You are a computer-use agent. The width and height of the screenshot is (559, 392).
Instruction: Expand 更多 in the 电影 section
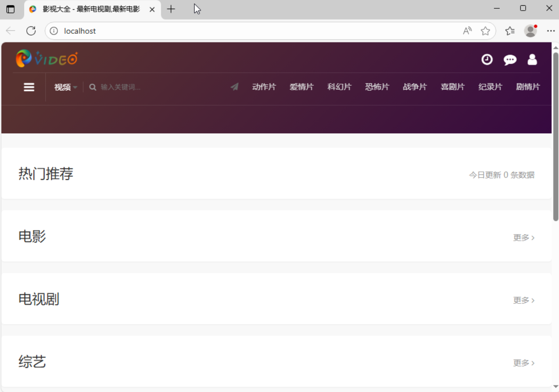[524, 238]
